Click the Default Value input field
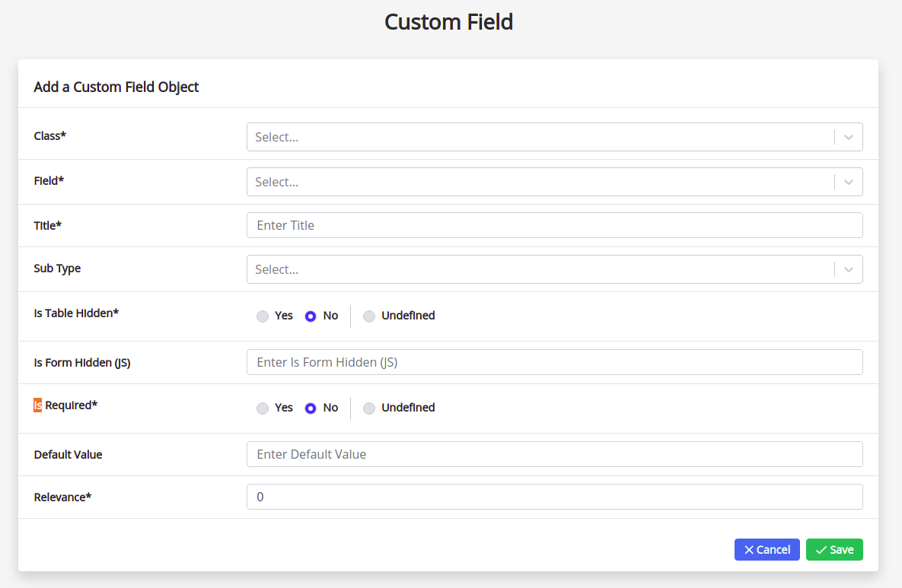Image resolution: width=902 pixels, height=588 pixels. coord(555,454)
